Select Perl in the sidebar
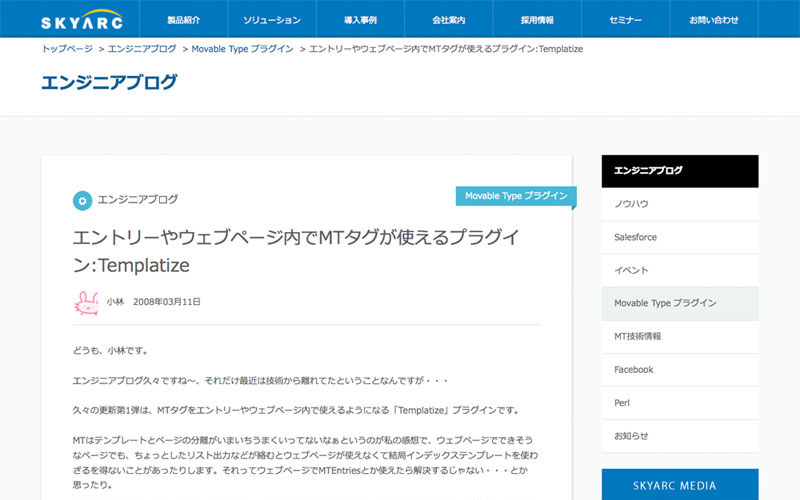 [x=680, y=403]
